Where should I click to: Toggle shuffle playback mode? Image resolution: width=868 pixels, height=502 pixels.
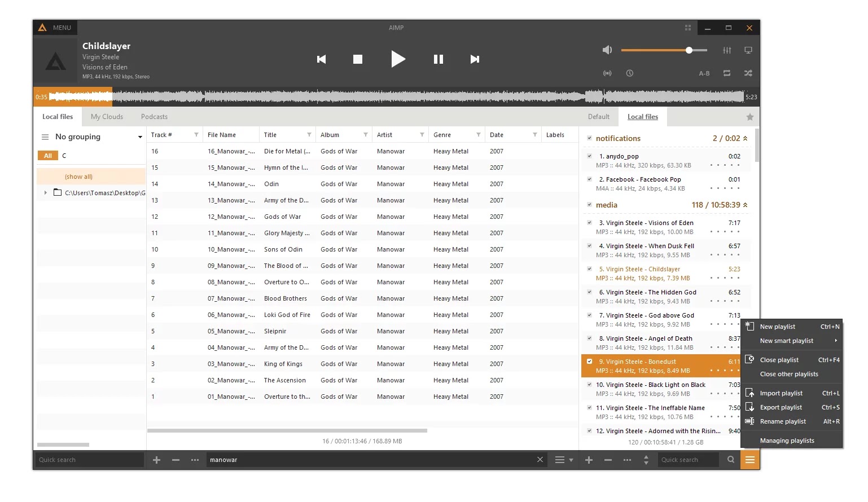point(748,73)
